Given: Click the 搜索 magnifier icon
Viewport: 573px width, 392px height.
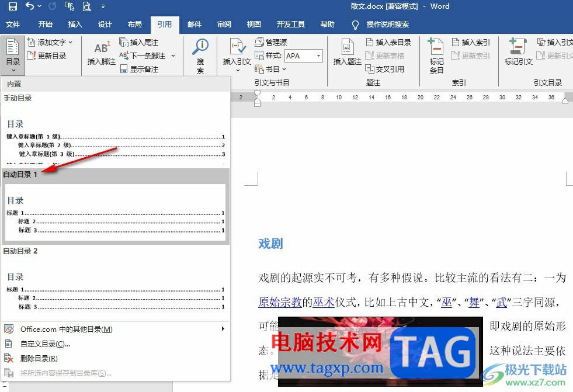Looking at the screenshot, I should [x=200, y=47].
